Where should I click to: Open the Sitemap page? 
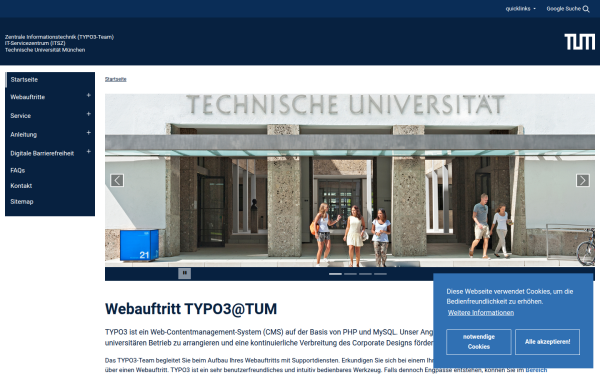point(22,201)
